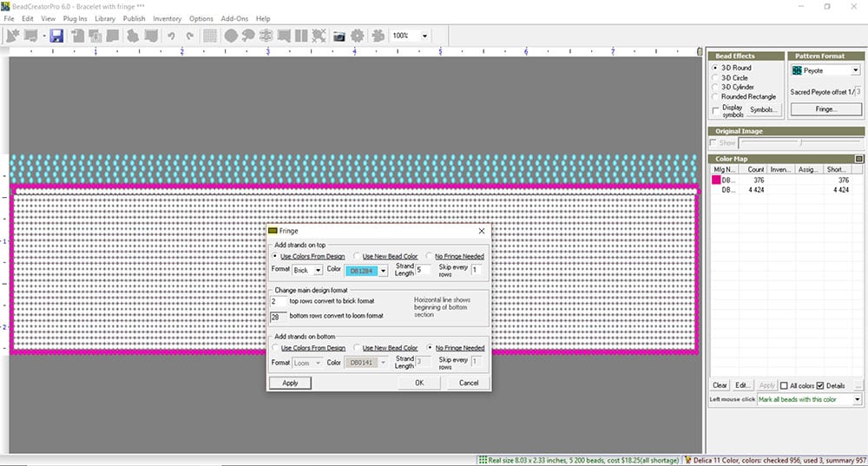The image size is (868, 466).
Task: Click the Original Image opacity slider
Action: pyautogui.click(x=800, y=143)
